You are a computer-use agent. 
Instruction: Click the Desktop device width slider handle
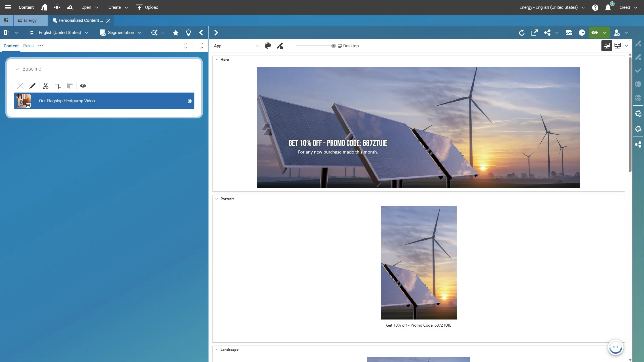pyautogui.click(x=333, y=46)
